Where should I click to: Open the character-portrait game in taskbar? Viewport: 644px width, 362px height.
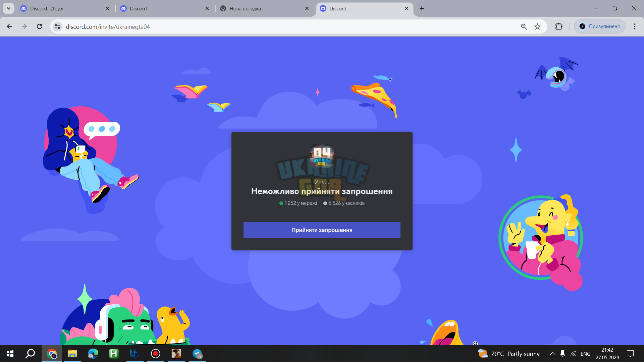click(x=176, y=354)
